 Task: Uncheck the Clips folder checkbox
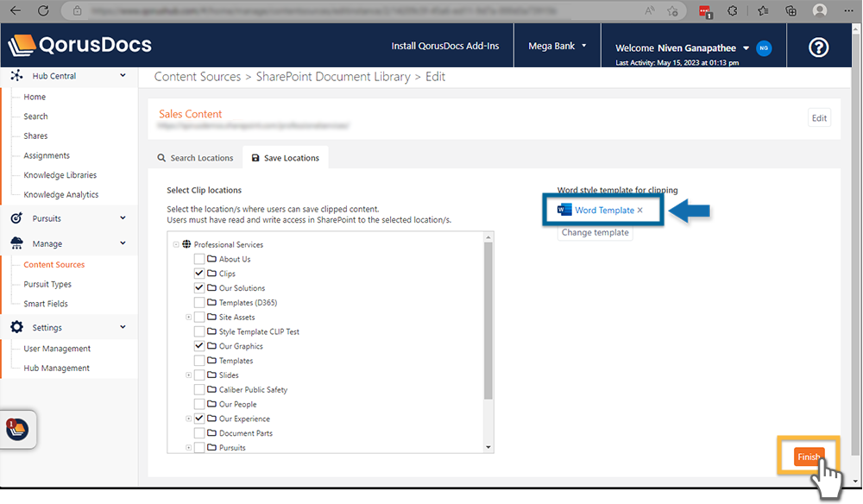tap(198, 273)
